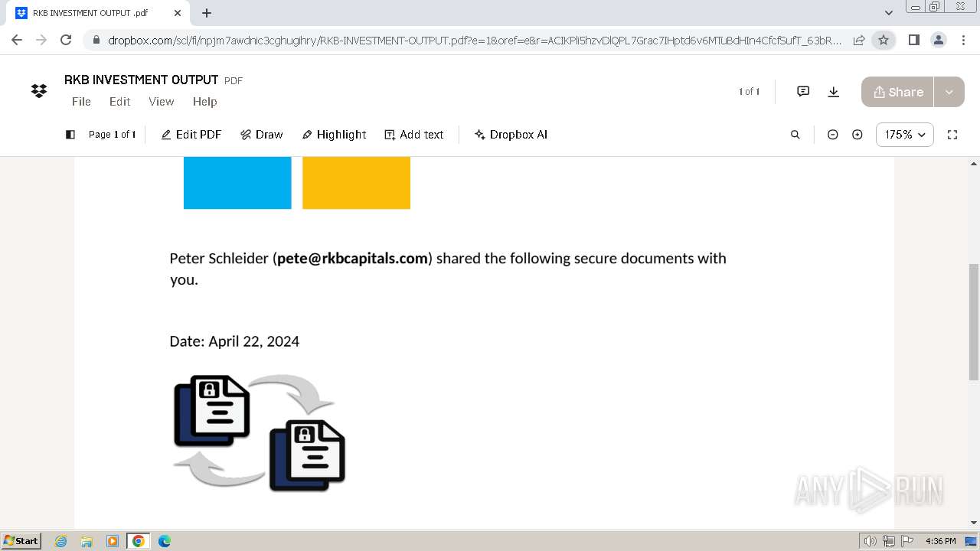Open the Windows Start menu

click(x=21, y=541)
